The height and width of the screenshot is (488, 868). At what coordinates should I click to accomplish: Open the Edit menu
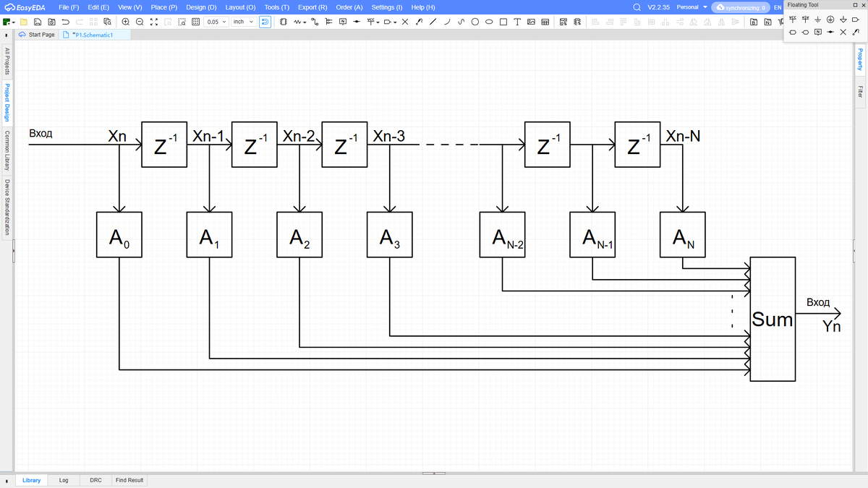98,7
